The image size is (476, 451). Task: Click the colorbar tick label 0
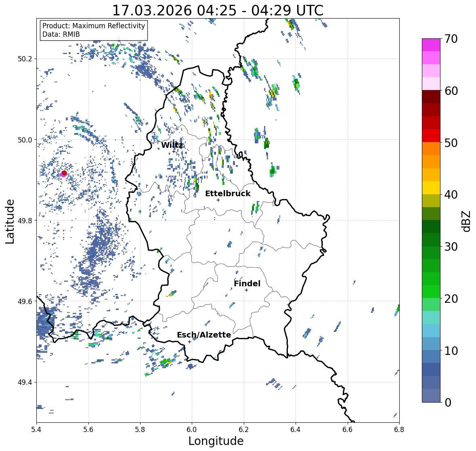(448, 403)
